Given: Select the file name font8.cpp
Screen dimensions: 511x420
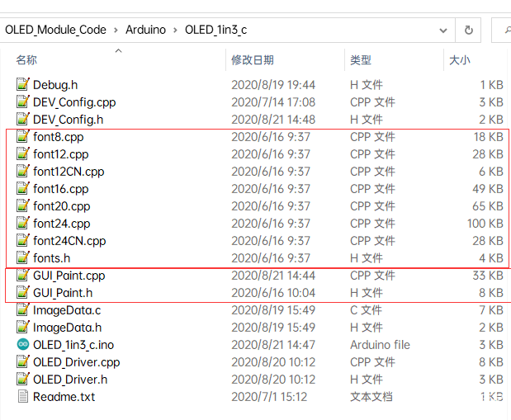Looking at the screenshot, I should tap(59, 137).
